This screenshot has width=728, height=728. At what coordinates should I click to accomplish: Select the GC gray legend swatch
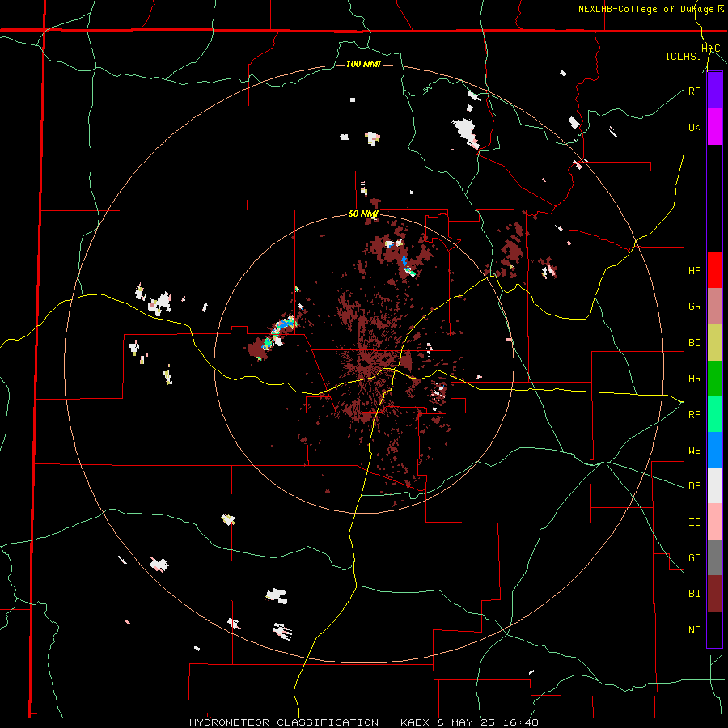click(x=714, y=557)
